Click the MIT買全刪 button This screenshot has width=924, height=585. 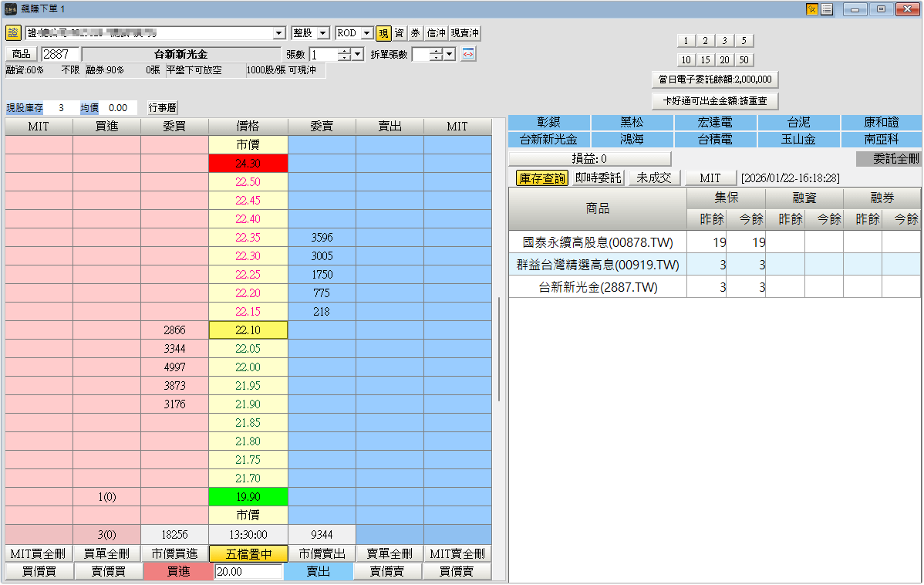(39, 554)
